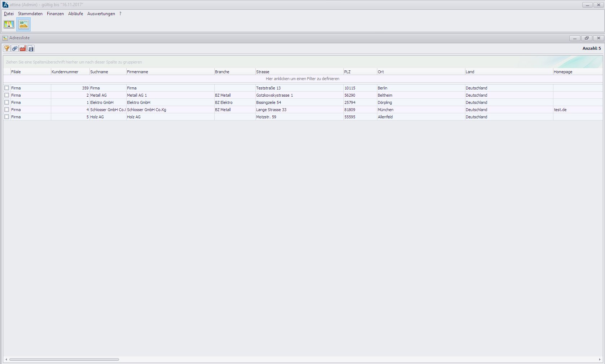Click the 'Metall AG 1' Firmenname cell
The image size is (605, 364).
coord(170,95)
